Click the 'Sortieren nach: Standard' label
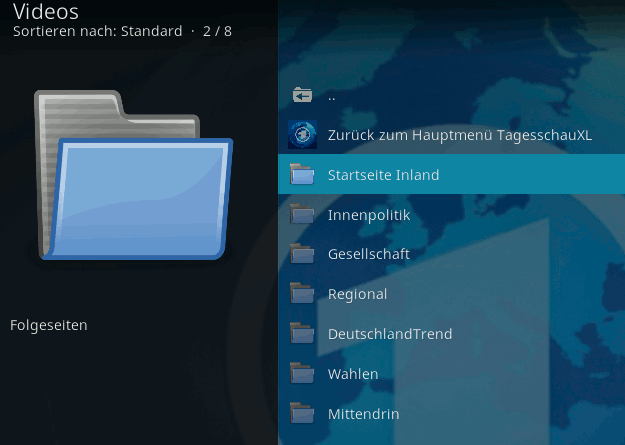 coord(98,31)
